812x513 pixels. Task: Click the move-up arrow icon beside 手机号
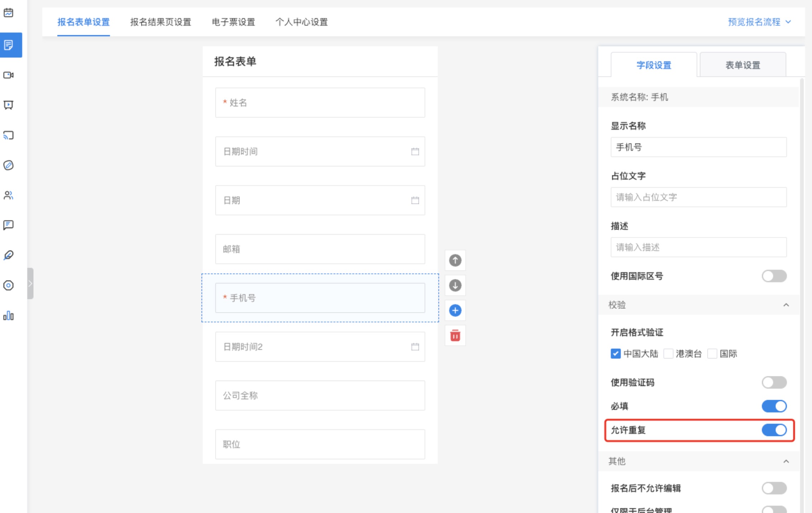pyautogui.click(x=455, y=260)
